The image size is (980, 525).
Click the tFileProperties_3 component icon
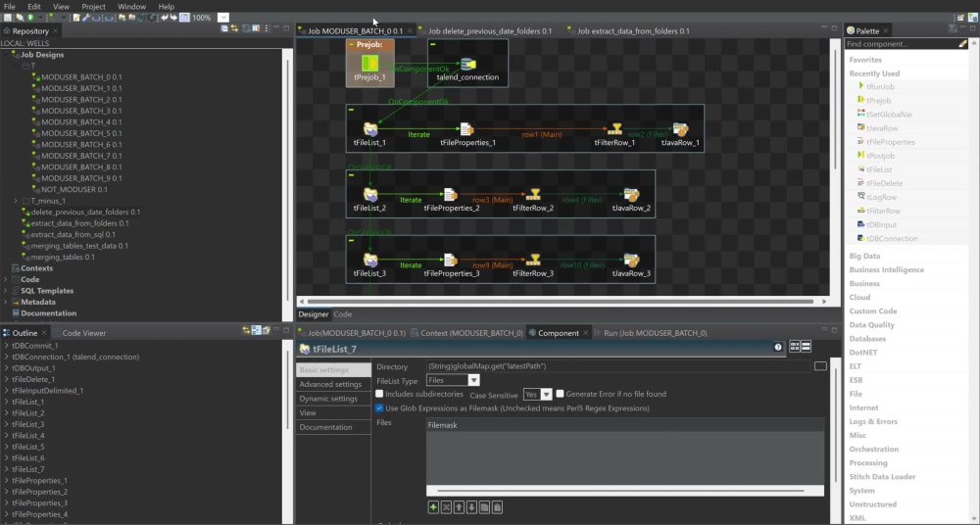451,260
